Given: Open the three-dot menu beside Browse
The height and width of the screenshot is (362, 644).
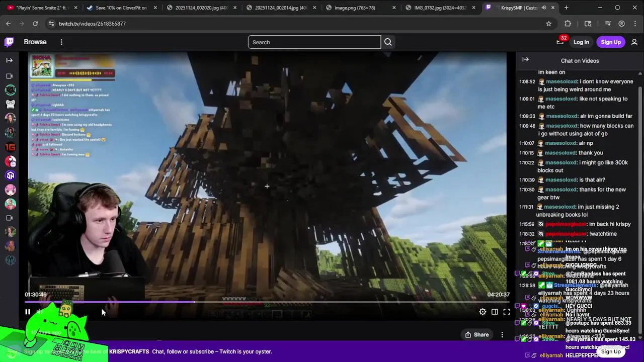Looking at the screenshot, I should pyautogui.click(x=61, y=42).
